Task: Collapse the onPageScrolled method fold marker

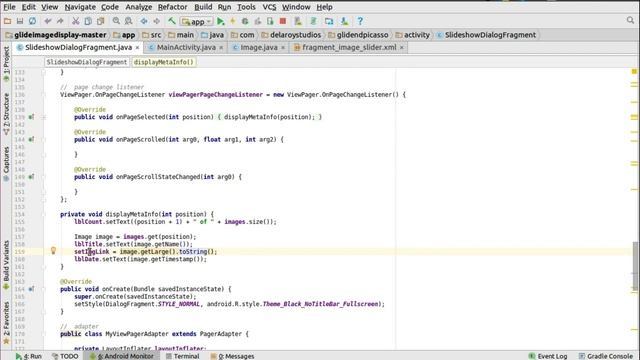Action: 44,140
